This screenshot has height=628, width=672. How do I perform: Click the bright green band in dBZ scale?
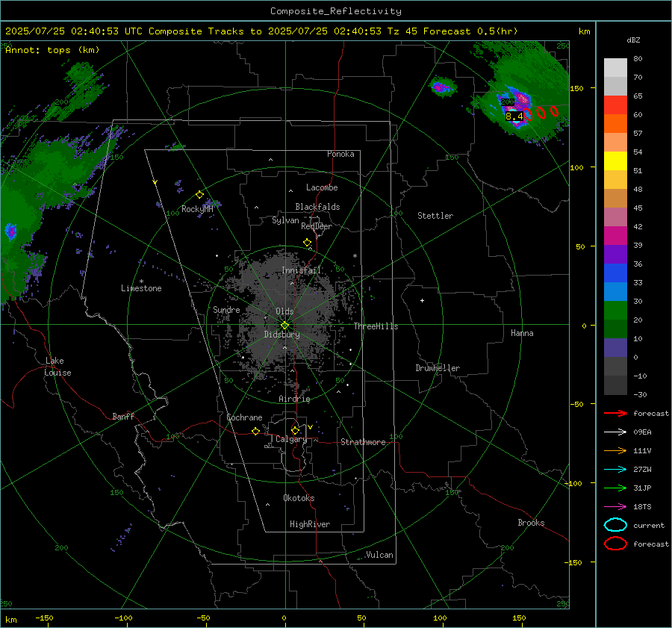coord(615,311)
